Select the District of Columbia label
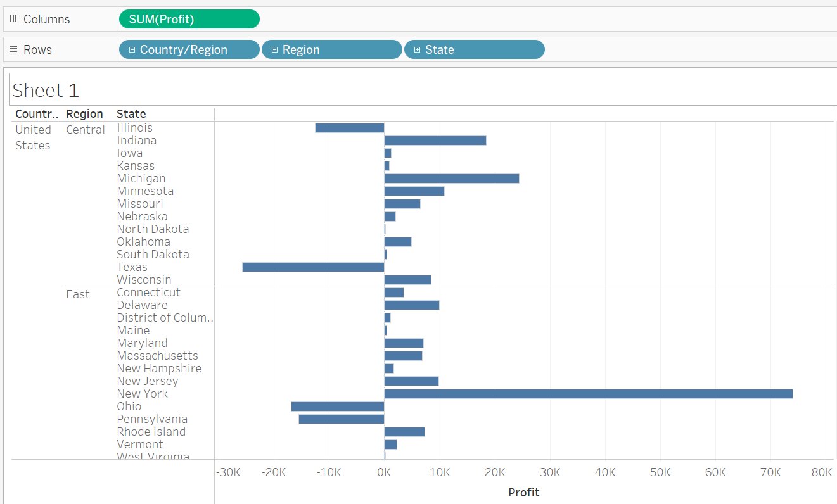Screen dimensions: 837x504 pyautogui.click(x=165, y=317)
